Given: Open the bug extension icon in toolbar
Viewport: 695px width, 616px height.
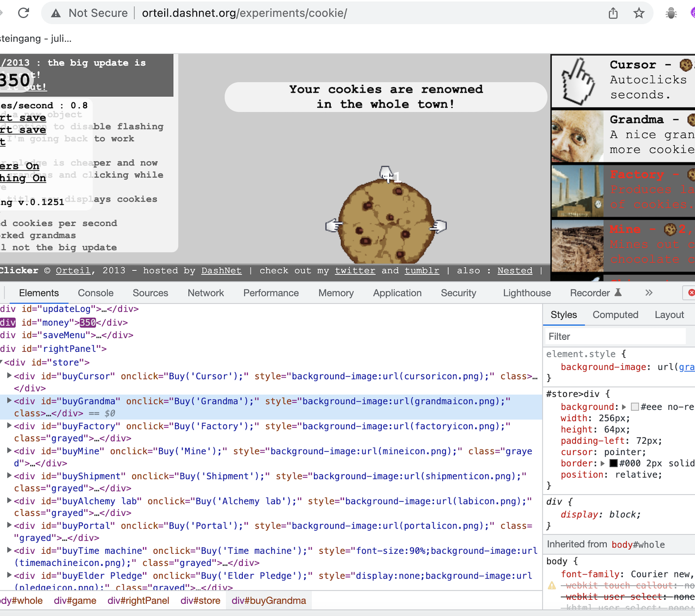Looking at the screenshot, I should (x=671, y=14).
